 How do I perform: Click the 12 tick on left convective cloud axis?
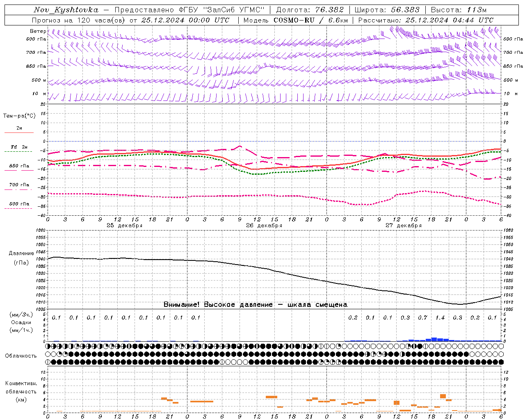pyautogui.click(x=44, y=372)
